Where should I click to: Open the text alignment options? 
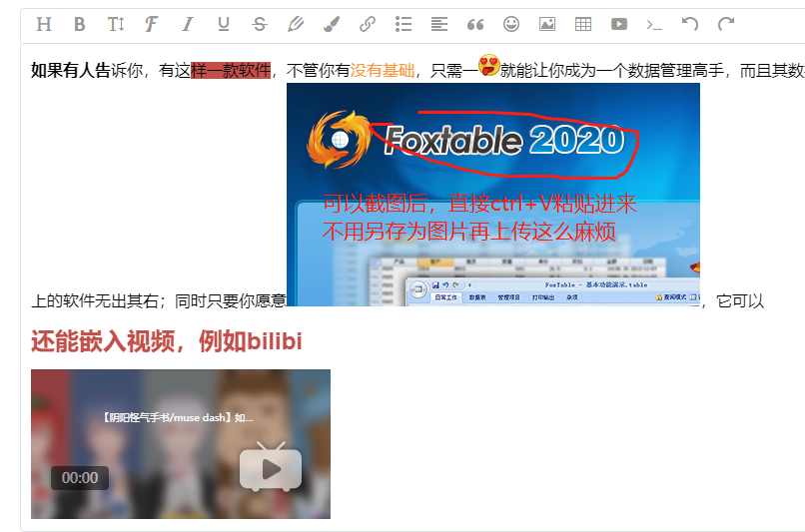439,24
